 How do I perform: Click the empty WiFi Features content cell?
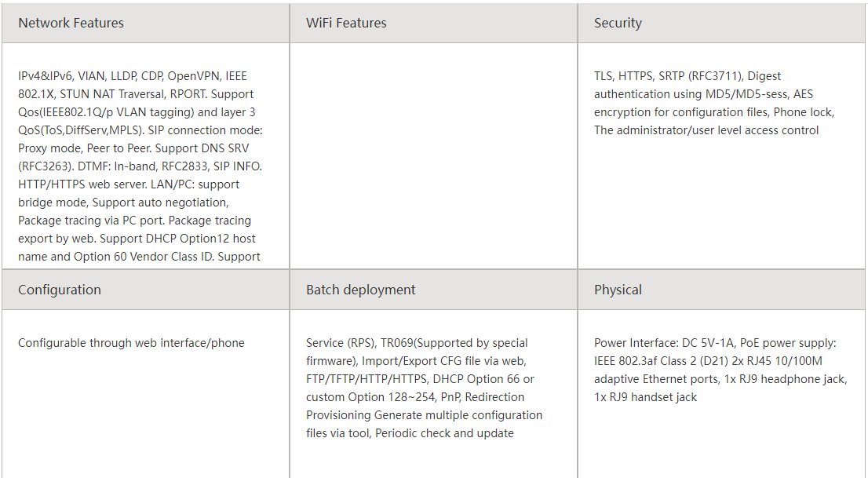coord(433,155)
